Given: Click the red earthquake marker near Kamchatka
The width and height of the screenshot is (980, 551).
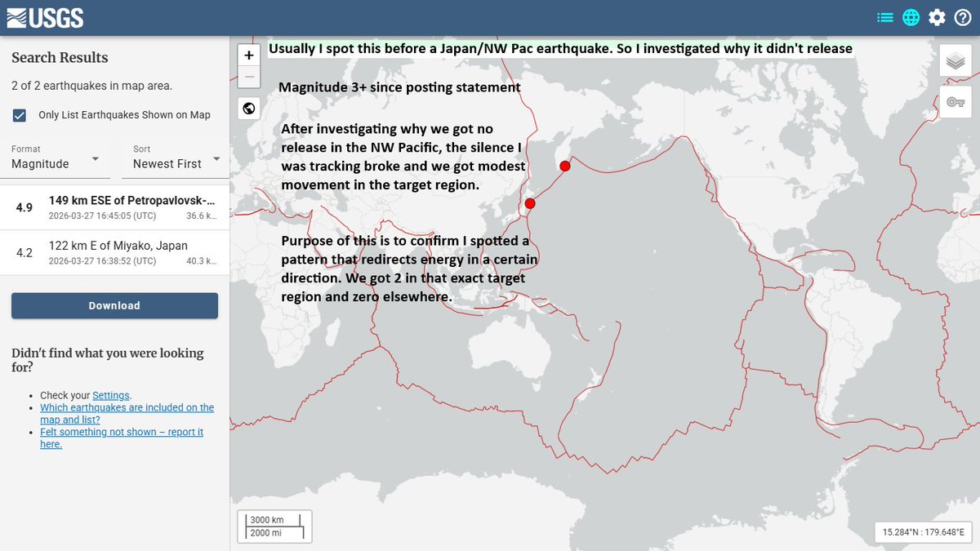Looking at the screenshot, I should (564, 165).
